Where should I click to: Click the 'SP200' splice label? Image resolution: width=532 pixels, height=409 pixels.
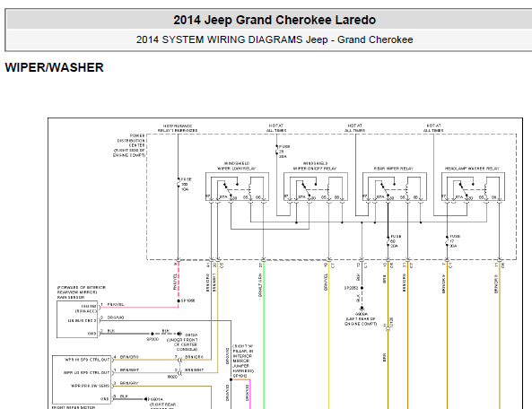point(153,339)
